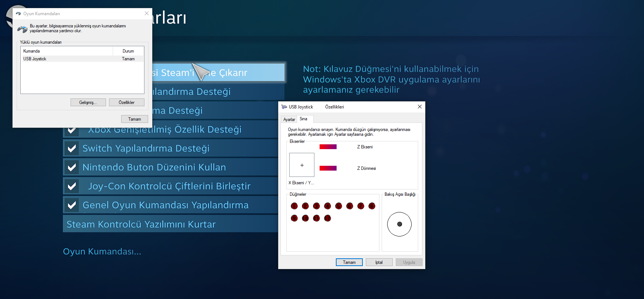Switch to the Ayarlar tab

tap(289, 120)
